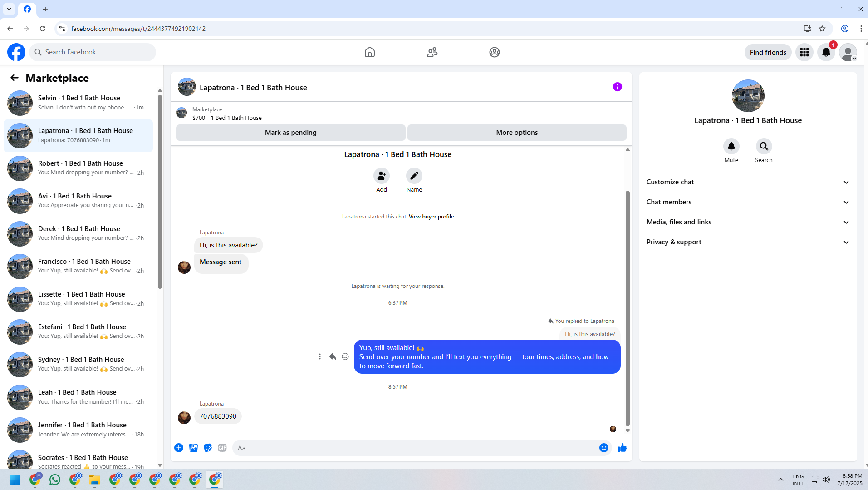Viewport: 868px width, 490px height.
Task: Open the Marketplace listing $700 link
Action: coord(227,118)
